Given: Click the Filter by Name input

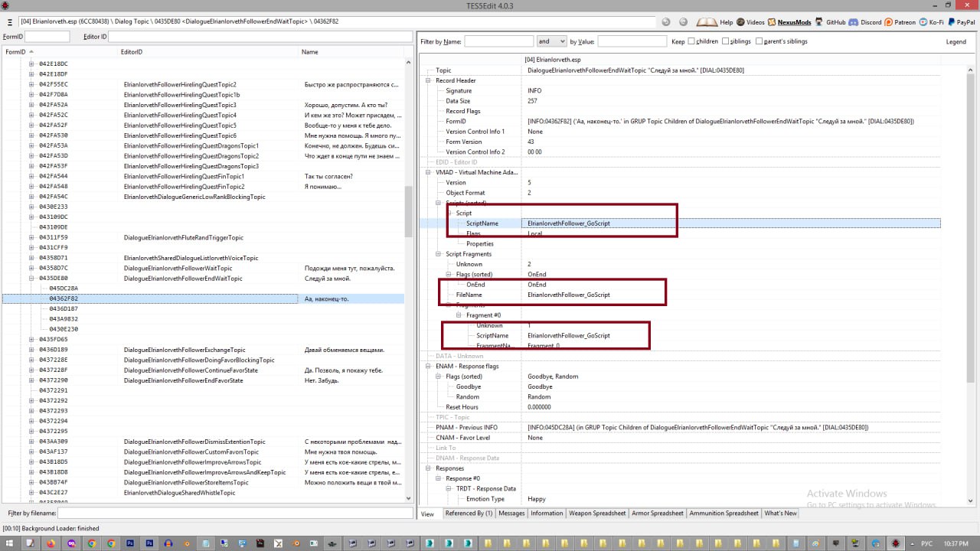Looking at the screenshot, I should [498, 41].
